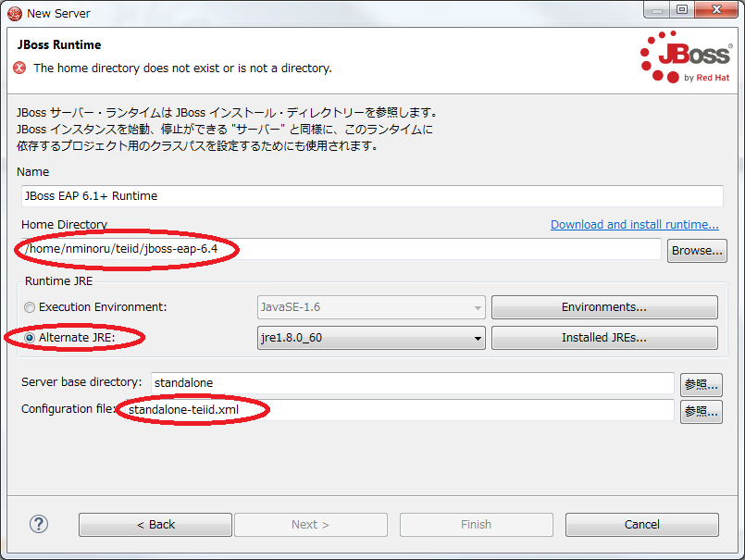Viewport: 745px width, 560px height.
Task: Click the disabled Finish button
Action: [x=476, y=524]
